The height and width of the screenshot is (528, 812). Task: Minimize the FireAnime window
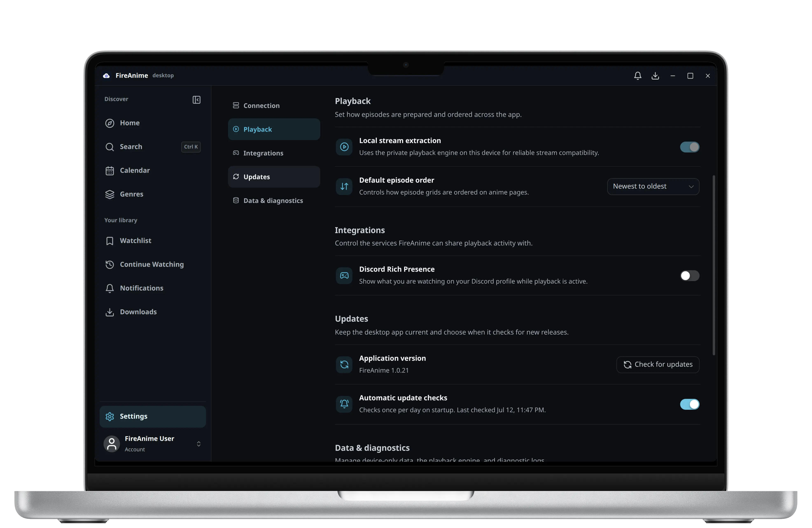point(672,76)
